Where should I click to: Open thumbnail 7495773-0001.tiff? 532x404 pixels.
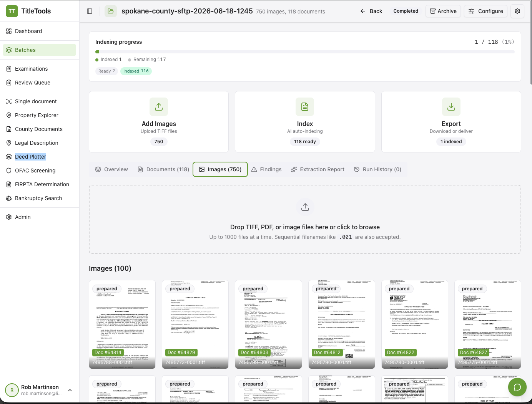[195, 325]
